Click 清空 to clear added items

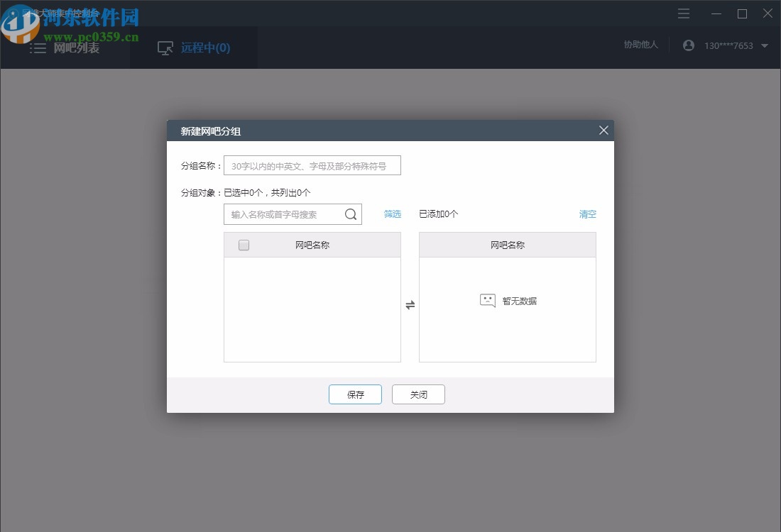[587, 214]
